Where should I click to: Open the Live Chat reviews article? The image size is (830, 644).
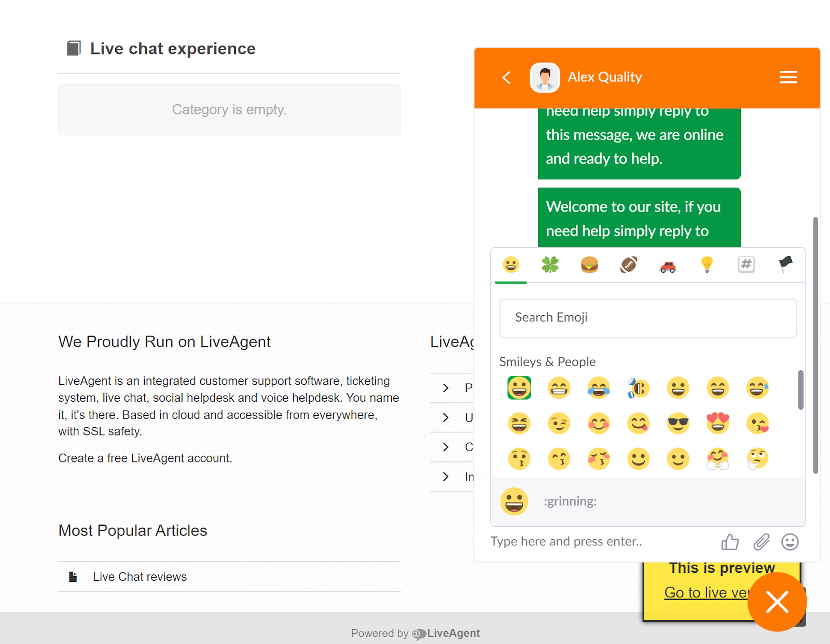(140, 577)
